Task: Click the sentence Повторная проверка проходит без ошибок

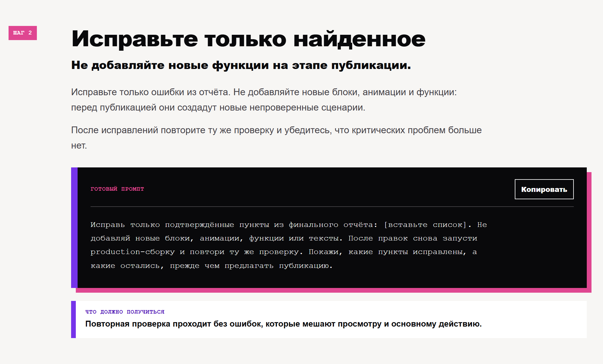Action: [284, 324]
